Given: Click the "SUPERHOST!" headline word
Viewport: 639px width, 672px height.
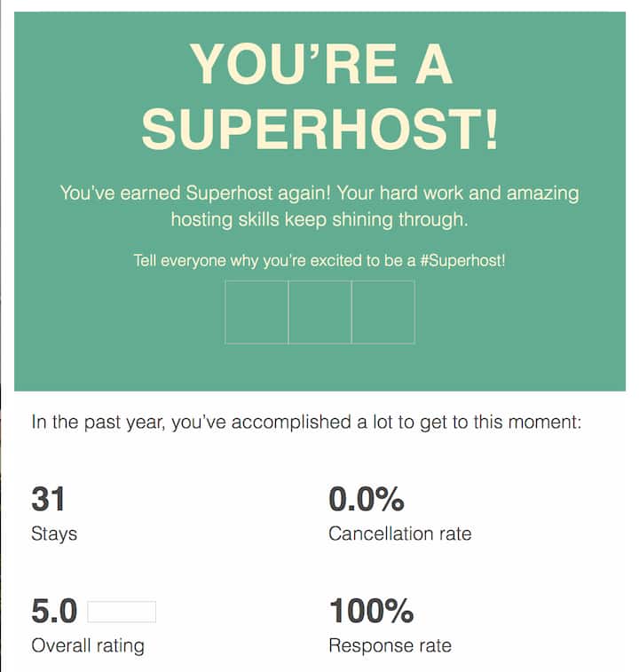Looking at the screenshot, I should [x=319, y=130].
